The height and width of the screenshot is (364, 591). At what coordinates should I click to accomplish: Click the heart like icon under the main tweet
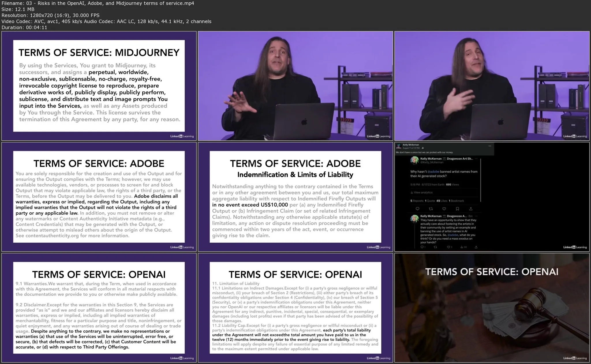click(x=444, y=209)
